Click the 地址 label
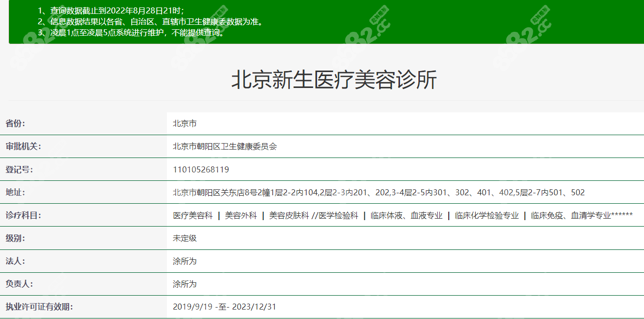This screenshot has width=644, height=319. (x=15, y=192)
